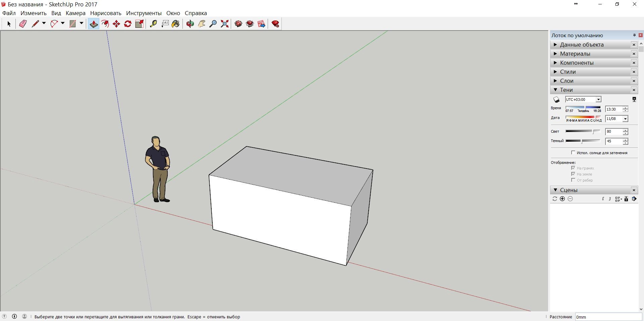The height and width of the screenshot is (321, 644).
Task: Click the 13:30 time field
Action: (613, 109)
